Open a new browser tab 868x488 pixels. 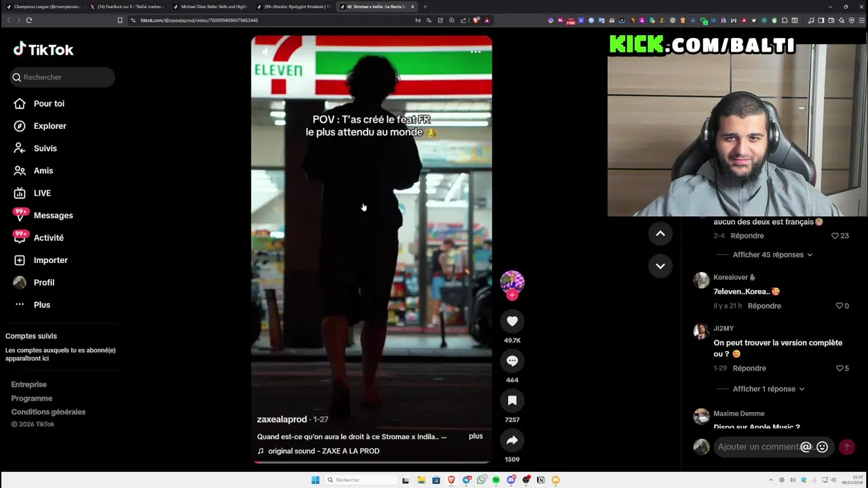(x=425, y=7)
